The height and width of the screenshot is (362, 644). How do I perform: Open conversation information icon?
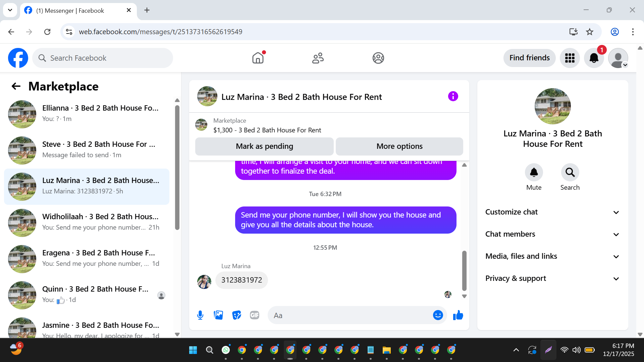[453, 97]
